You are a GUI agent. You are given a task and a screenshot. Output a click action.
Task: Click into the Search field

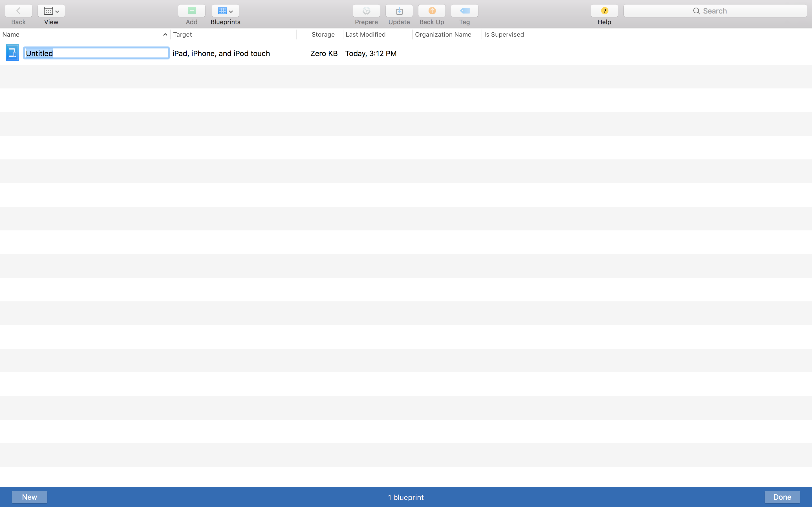715,11
